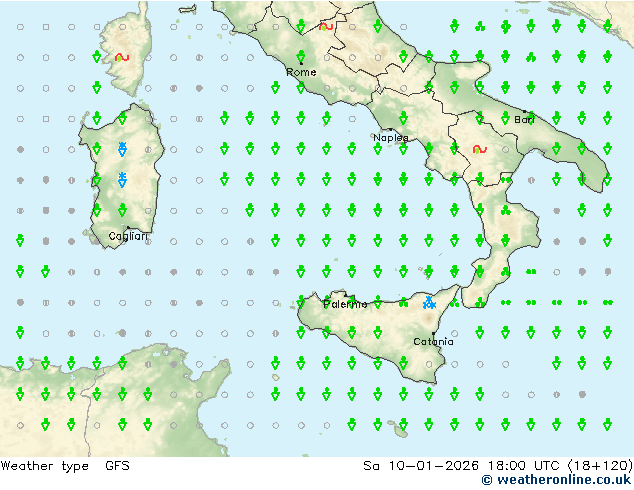
Task: Click the upper blue snow symbol in Sardinia
Action: tap(122, 149)
